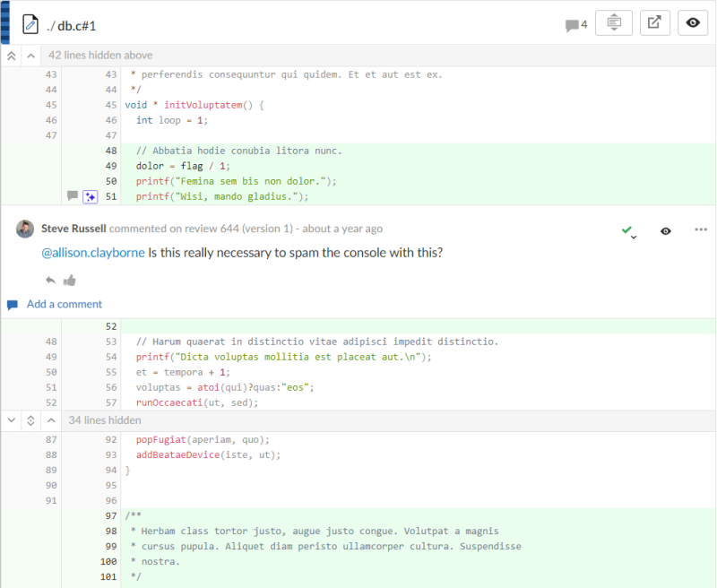Click the document icon beside the filename

click(30, 24)
